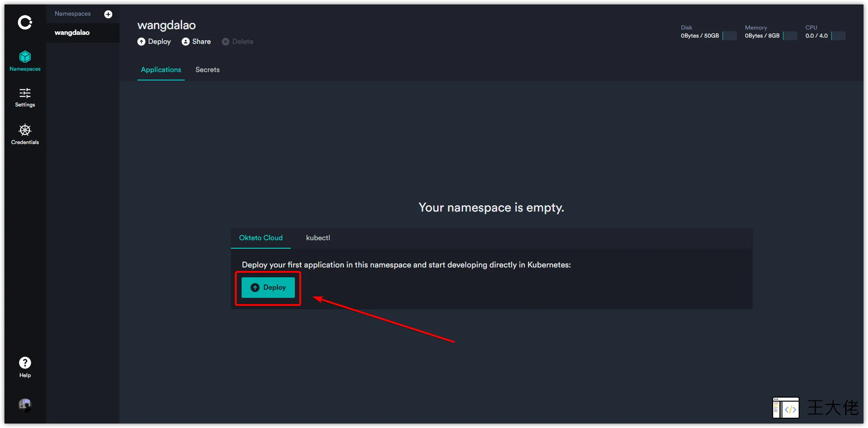Screen dimensions: 868x428
Task: Select the kubectl tab
Action: (x=318, y=238)
